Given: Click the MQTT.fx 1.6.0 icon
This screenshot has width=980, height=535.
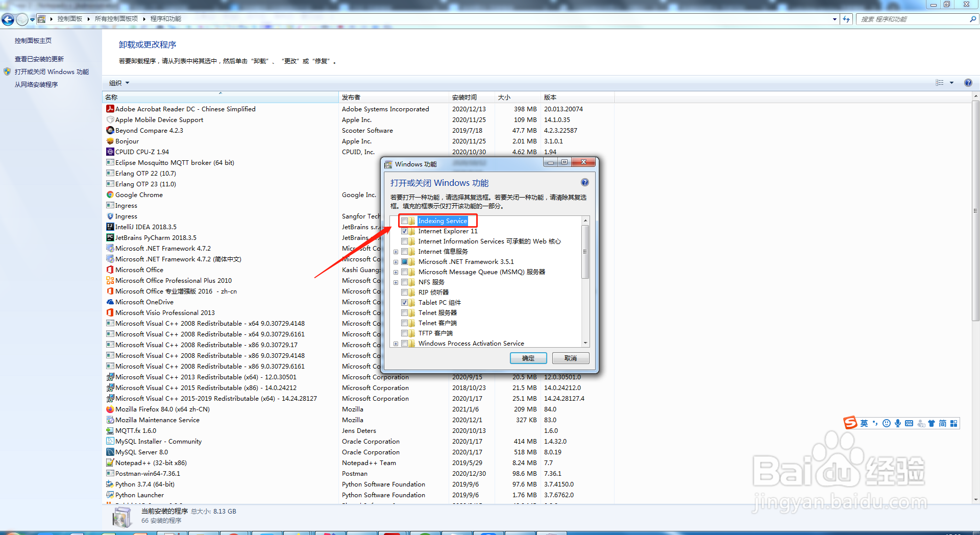Looking at the screenshot, I should (110, 430).
